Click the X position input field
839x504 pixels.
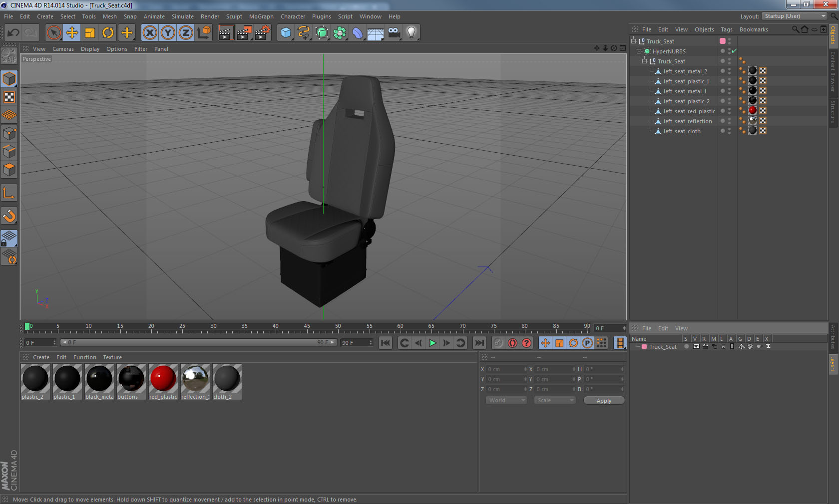click(506, 369)
